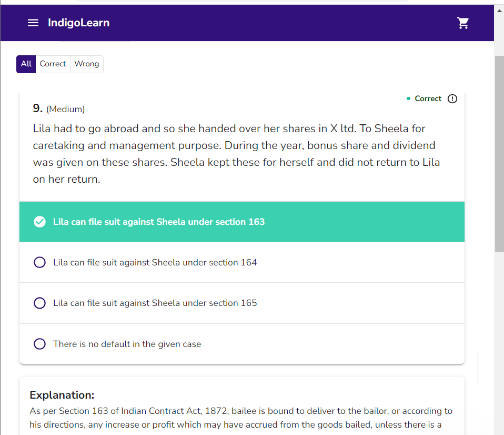The height and width of the screenshot is (435, 504).
Task: Click the question 9 body text
Action: click(x=237, y=154)
